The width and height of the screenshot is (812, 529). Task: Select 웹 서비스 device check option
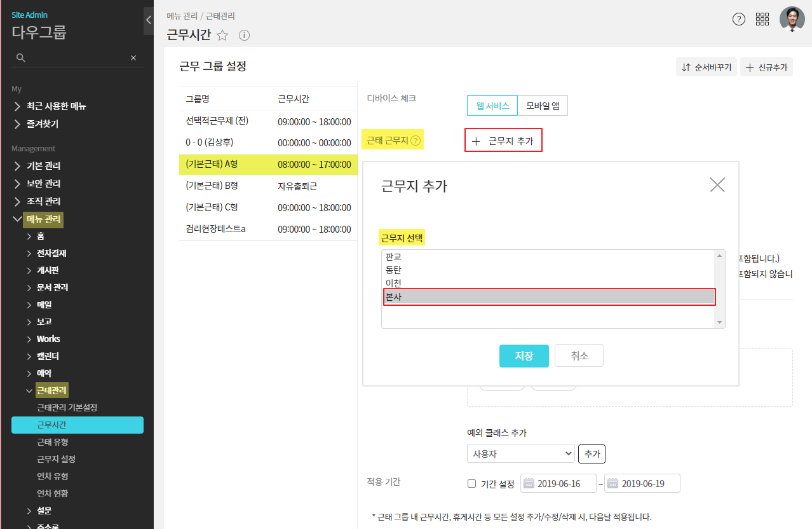click(x=492, y=106)
